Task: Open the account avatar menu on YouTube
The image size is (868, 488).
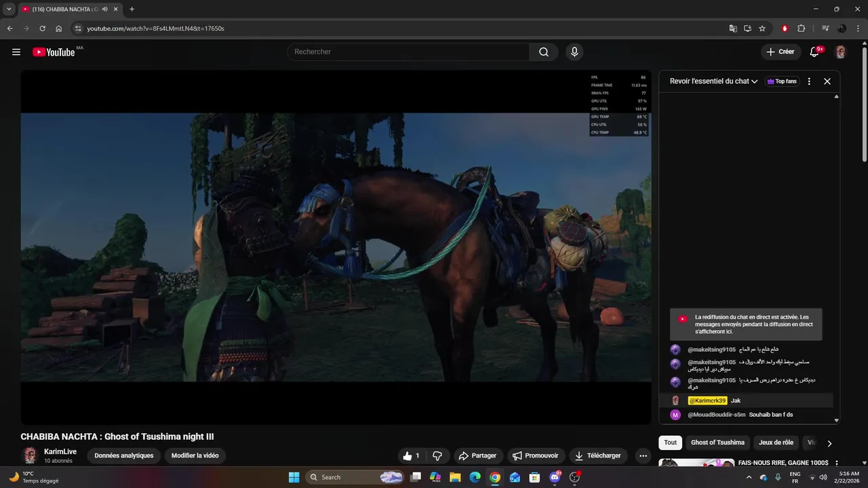Action: coord(840,52)
